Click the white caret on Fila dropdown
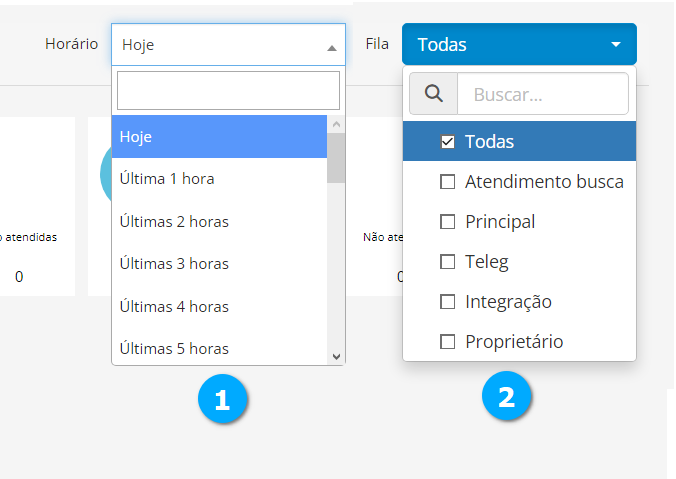676x479 pixels. click(x=616, y=45)
